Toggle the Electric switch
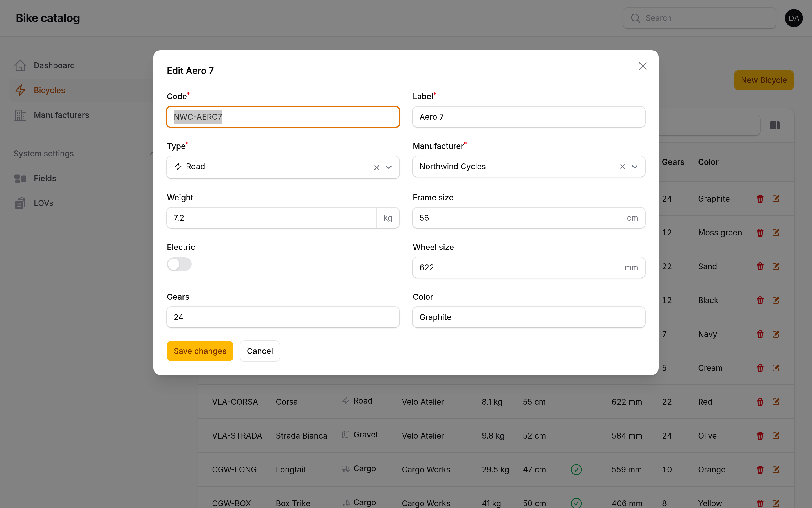 pos(179,264)
